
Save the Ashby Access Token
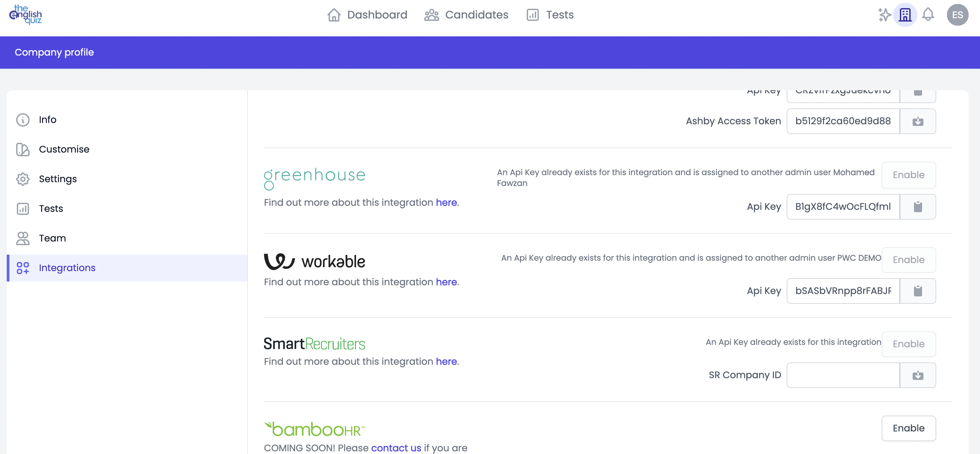tap(918, 121)
